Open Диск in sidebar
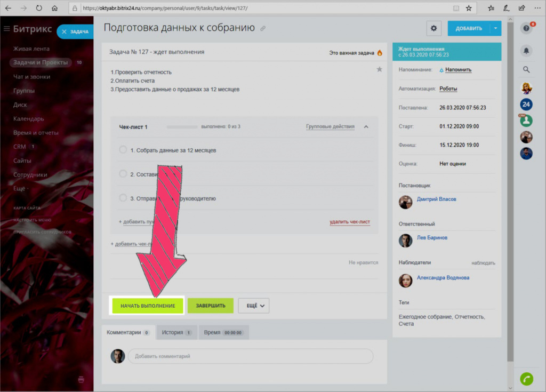This screenshot has width=546, height=392. point(20,105)
